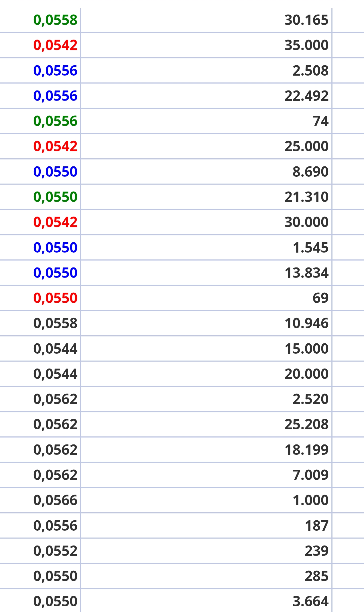Click red price 0,0550 in the 69 row

tap(55, 298)
